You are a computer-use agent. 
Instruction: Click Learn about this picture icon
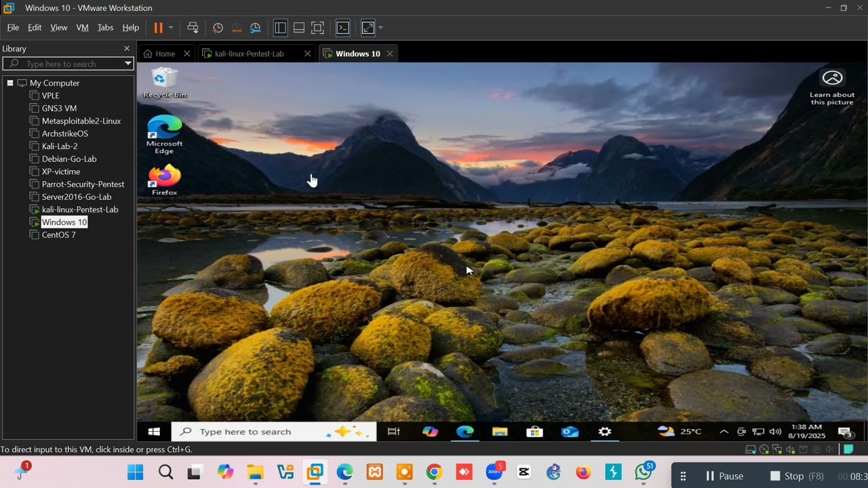coord(832,87)
